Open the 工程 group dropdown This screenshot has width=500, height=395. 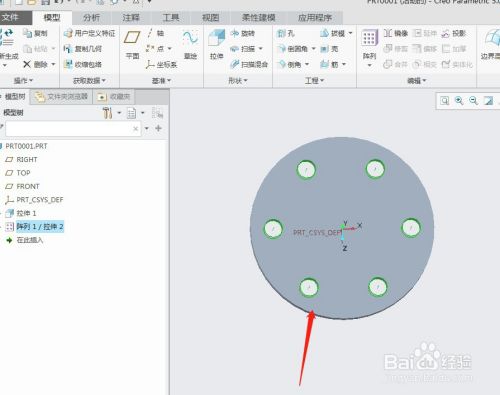(x=314, y=80)
